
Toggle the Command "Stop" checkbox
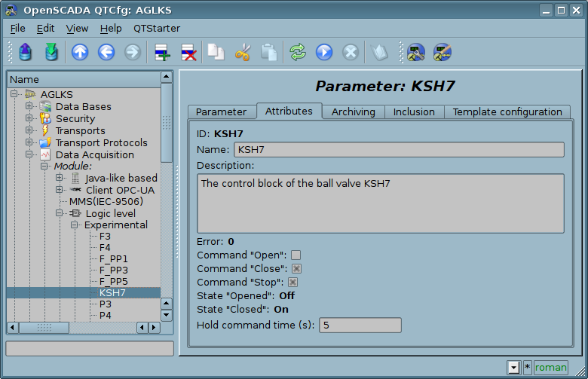click(293, 283)
